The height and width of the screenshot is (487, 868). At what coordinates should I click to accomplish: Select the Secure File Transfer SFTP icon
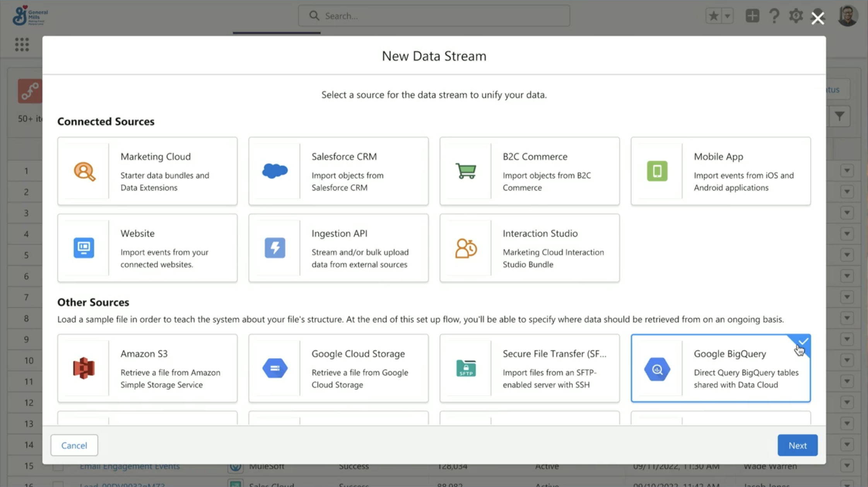point(466,368)
